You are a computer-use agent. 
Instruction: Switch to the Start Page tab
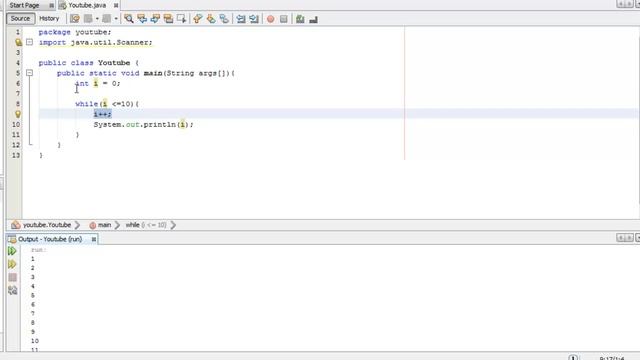coord(24,5)
